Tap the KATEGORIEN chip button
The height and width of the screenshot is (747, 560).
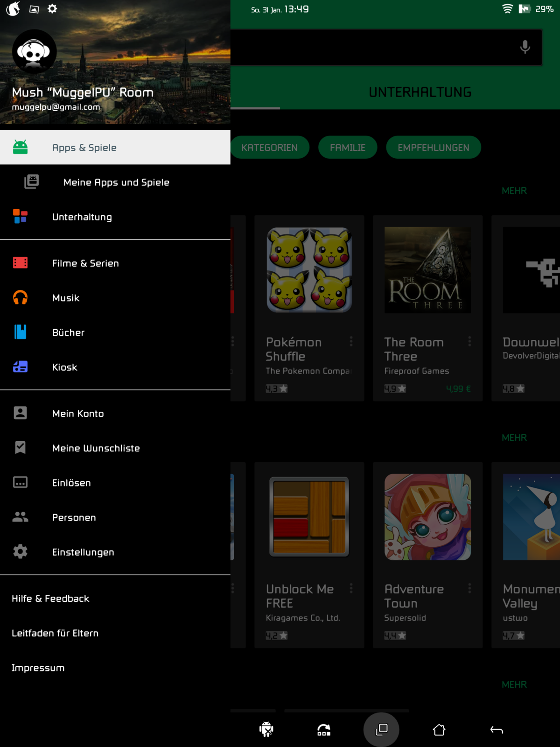point(269,148)
